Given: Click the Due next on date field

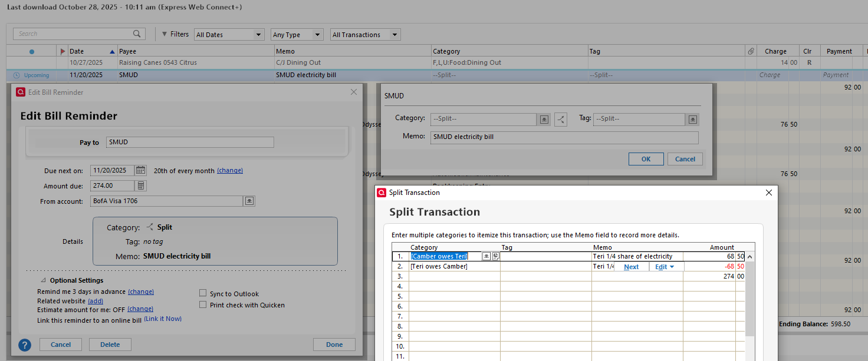Looking at the screenshot, I should tap(112, 171).
